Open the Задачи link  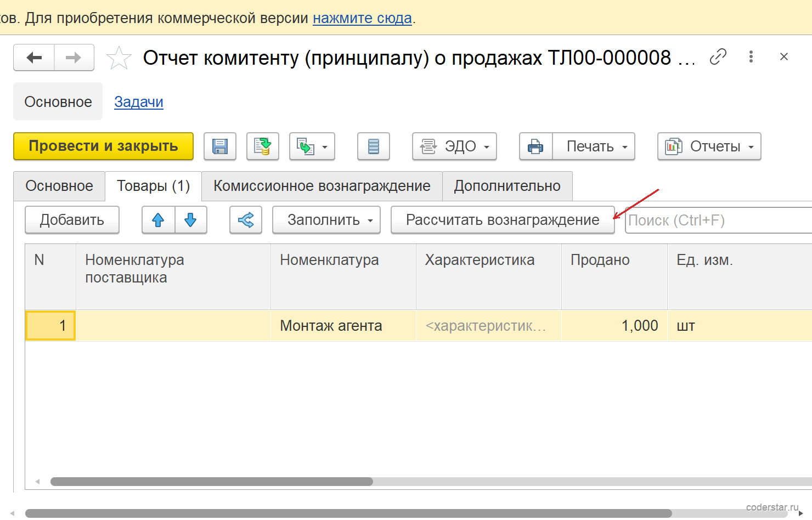coord(139,102)
